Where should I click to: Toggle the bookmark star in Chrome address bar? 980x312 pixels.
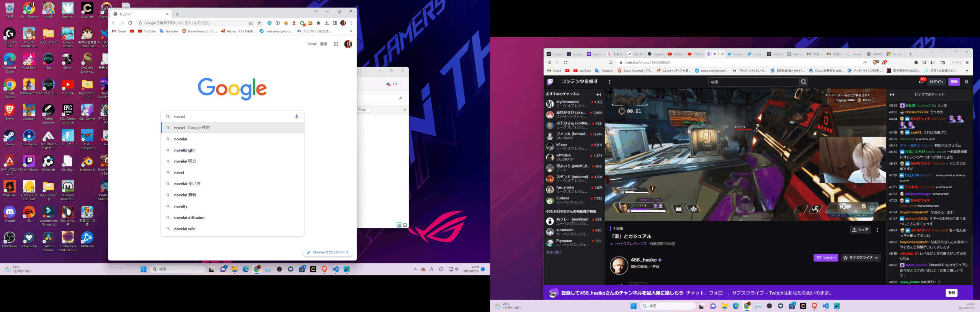pyautogui.click(x=259, y=23)
